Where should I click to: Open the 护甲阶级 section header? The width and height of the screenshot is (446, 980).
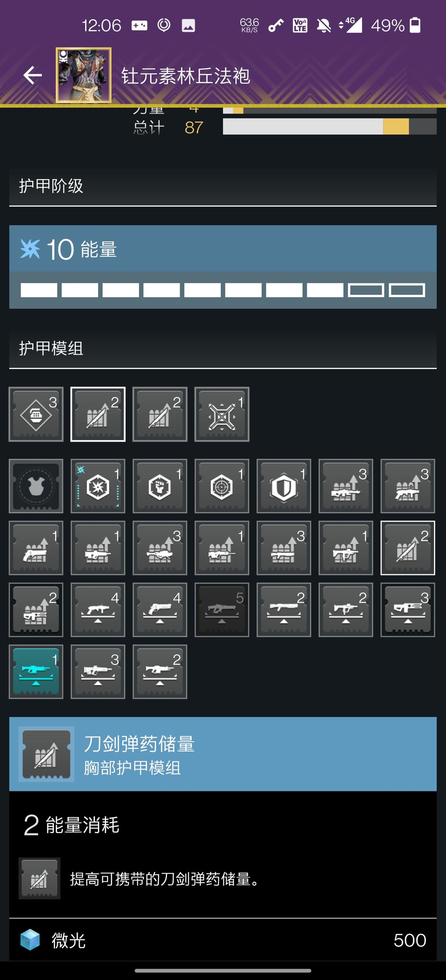223,186
